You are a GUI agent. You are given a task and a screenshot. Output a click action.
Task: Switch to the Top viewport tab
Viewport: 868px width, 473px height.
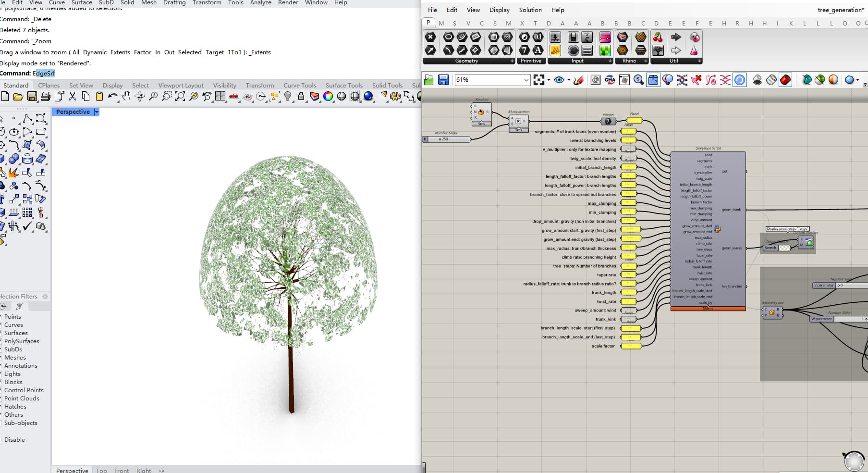click(101, 470)
